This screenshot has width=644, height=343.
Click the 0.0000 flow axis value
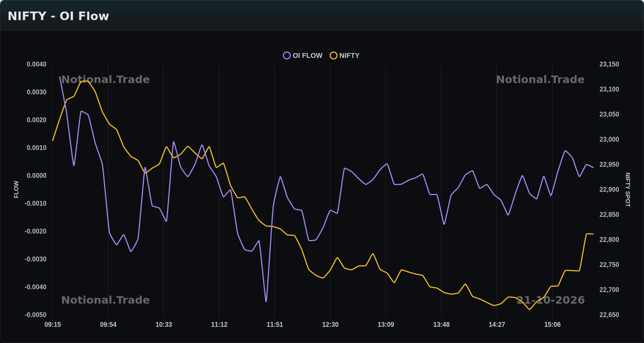click(x=36, y=176)
